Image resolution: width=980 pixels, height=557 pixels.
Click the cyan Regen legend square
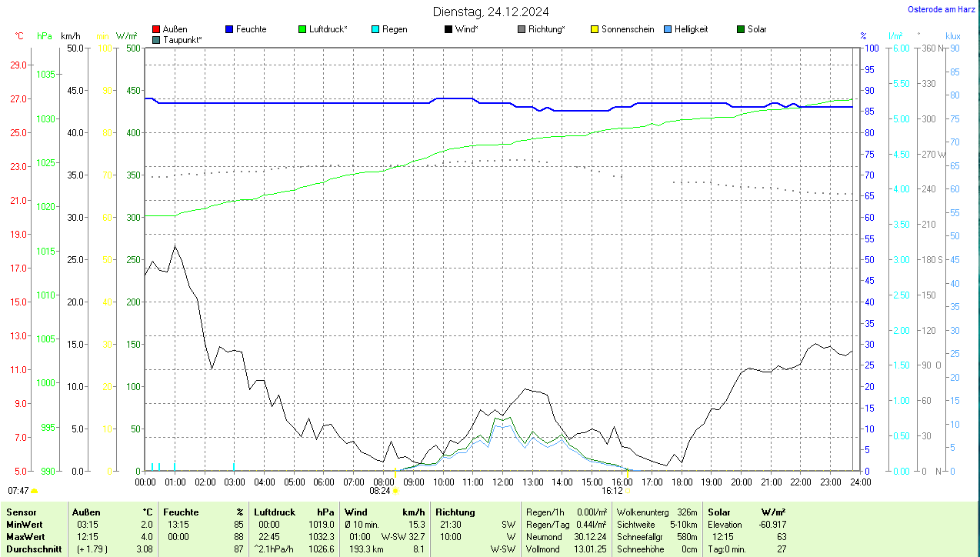(x=375, y=29)
